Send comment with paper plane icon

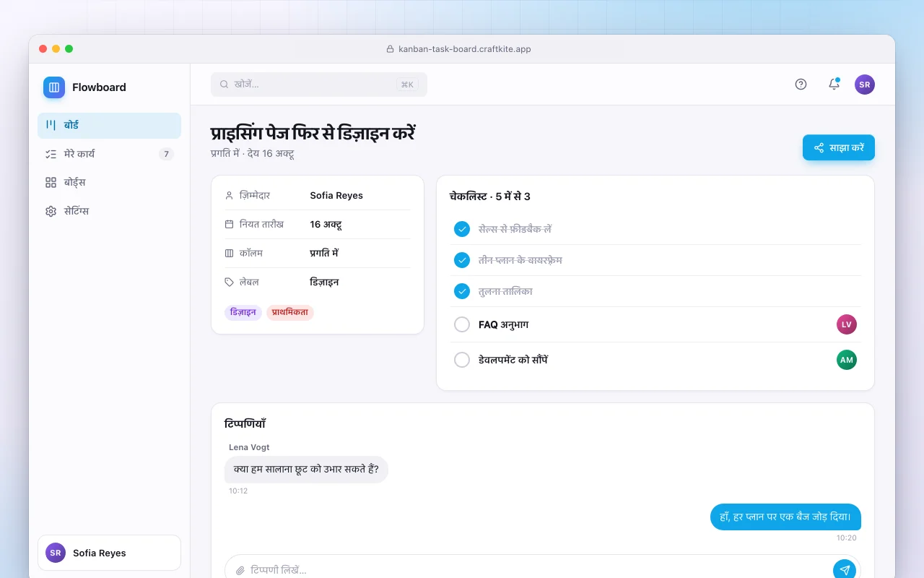coord(845,570)
